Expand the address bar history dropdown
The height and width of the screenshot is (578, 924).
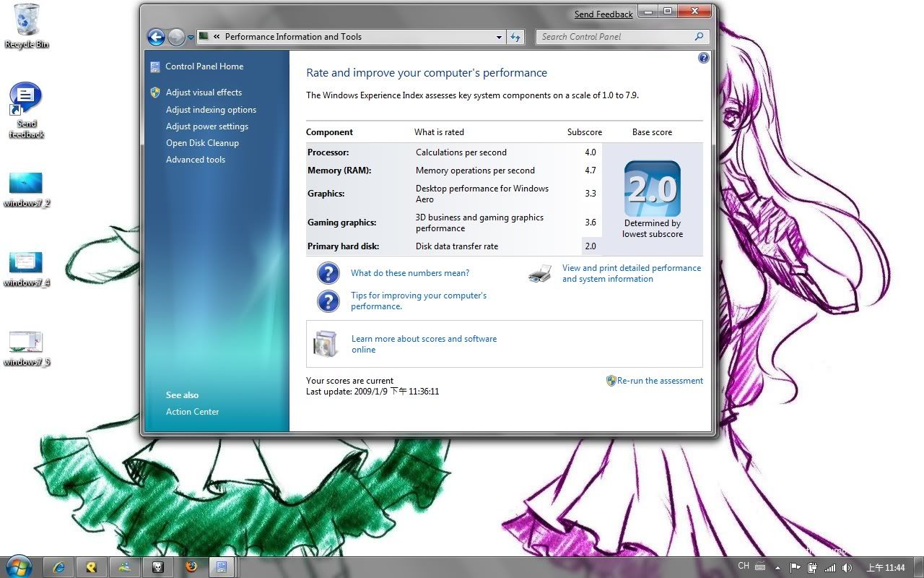tap(499, 37)
